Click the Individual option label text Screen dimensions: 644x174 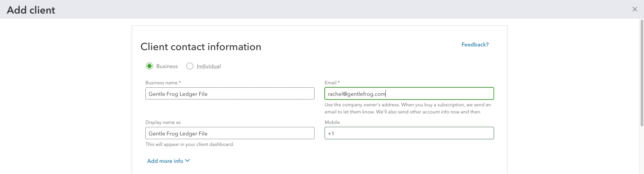(x=209, y=66)
